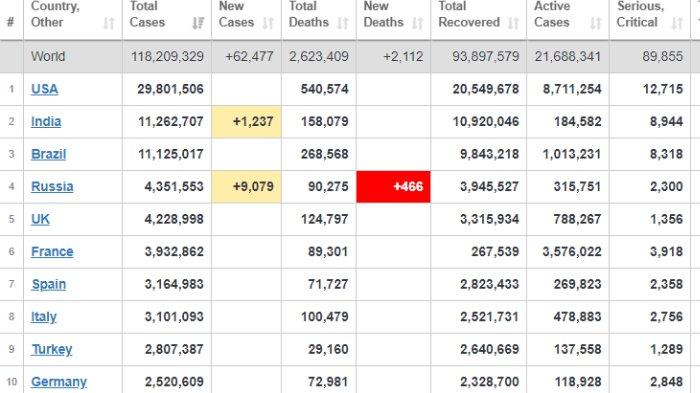Sort by Country, Other column arrows

tap(109, 23)
